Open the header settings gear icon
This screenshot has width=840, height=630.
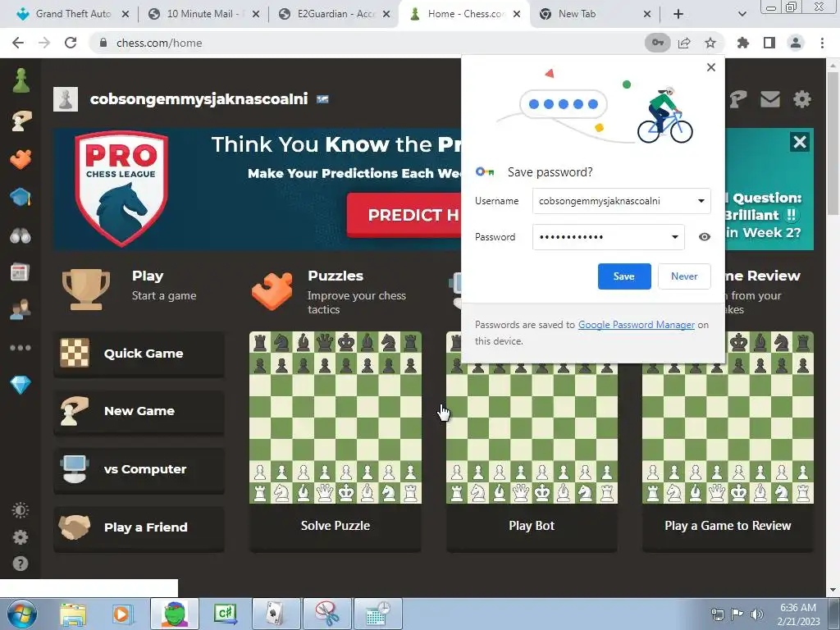(x=802, y=99)
